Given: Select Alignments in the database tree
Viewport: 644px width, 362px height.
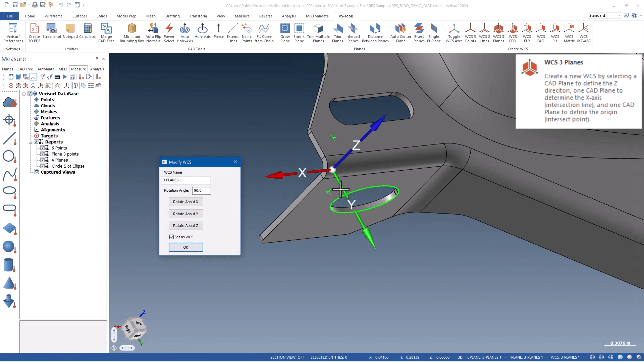Looking at the screenshot, I should [x=53, y=130].
